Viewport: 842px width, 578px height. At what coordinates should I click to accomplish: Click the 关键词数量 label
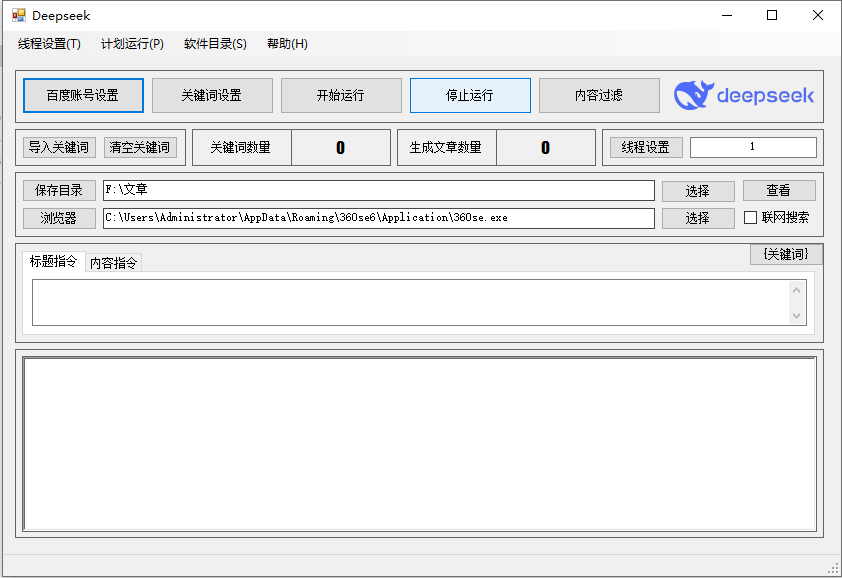pyautogui.click(x=241, y=147)
